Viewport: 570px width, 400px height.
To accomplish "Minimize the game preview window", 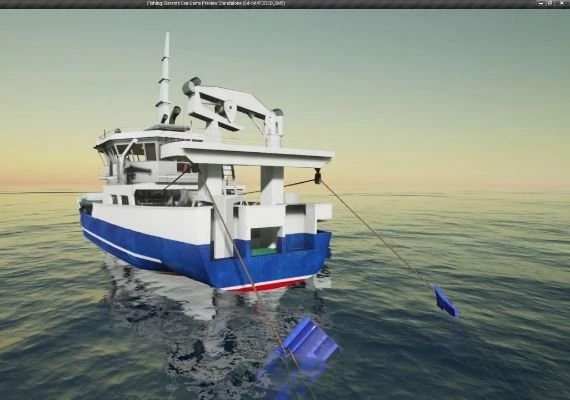I will pyautogui.click(x=541, y=3).
